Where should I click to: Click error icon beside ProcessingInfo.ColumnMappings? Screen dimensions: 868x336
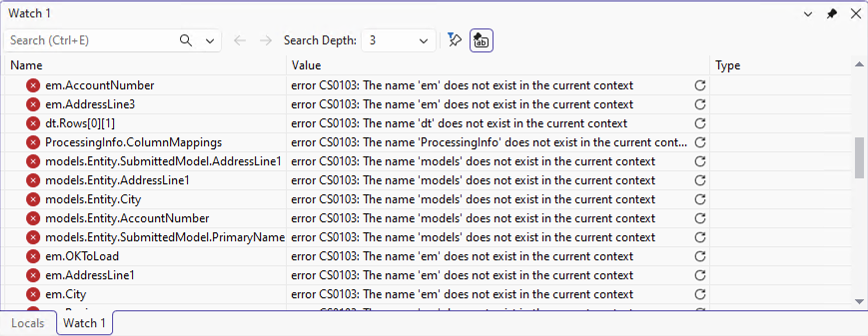tap(33, 142)
